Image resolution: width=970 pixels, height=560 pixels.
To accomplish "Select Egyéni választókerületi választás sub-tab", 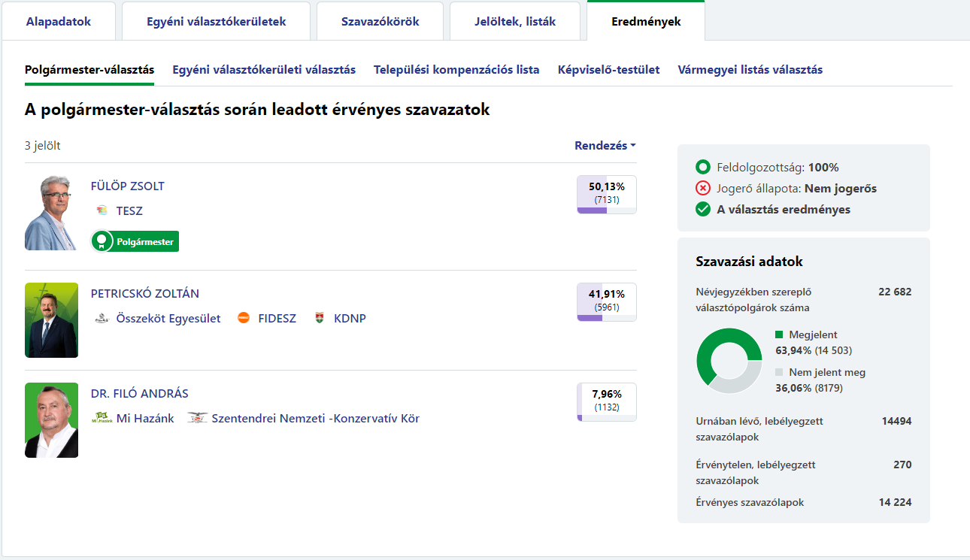I will tap(264, 70).
